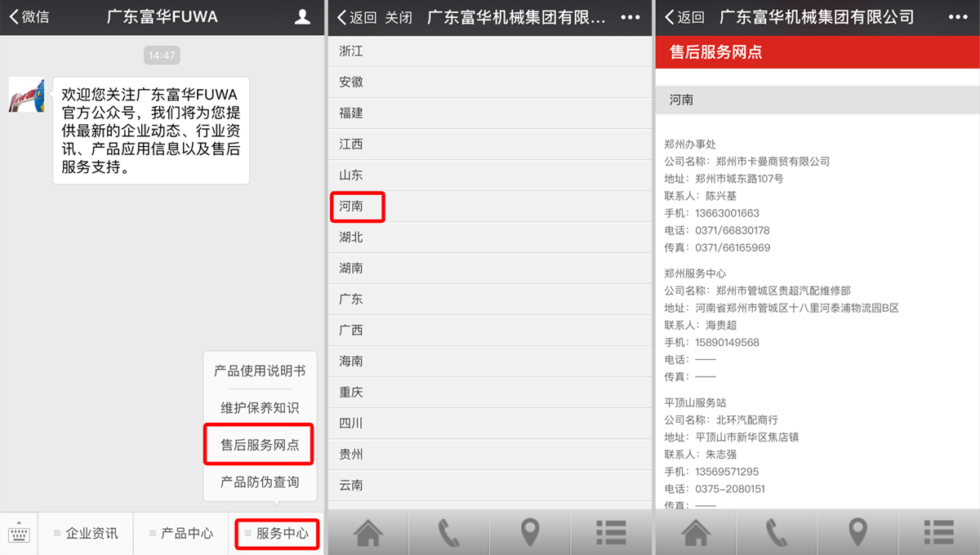
Task: Tap 平顶山服务站 heading
Action: tap(695, 402)
